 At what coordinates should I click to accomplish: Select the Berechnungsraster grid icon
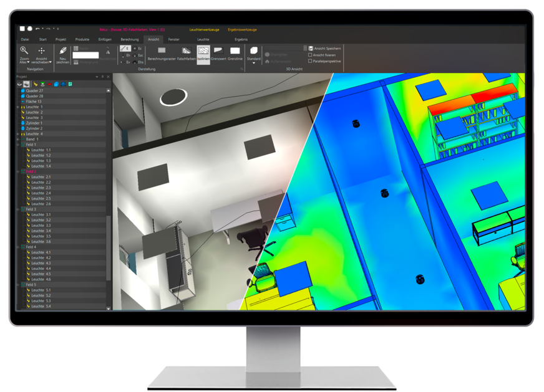(162, 50)
